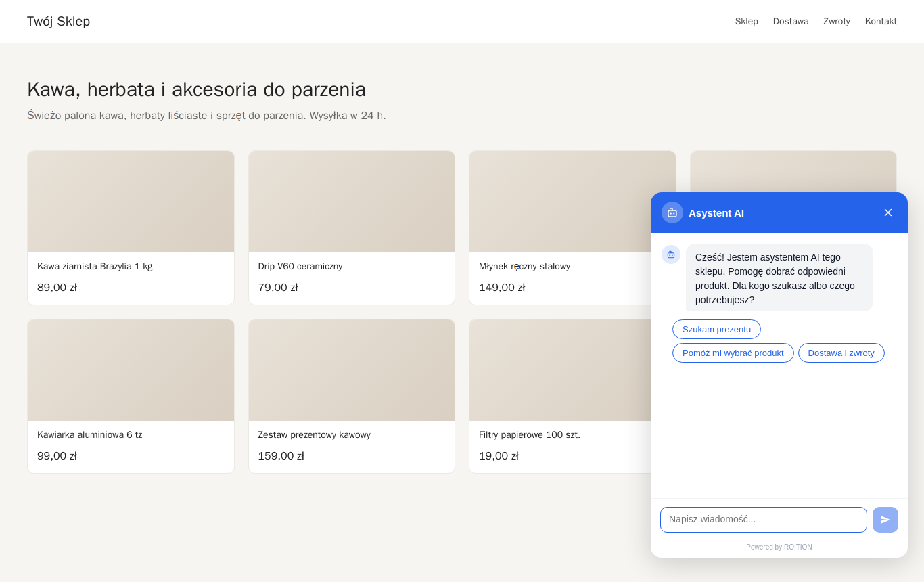This screenshot has height=582, width=924.
Task: Open the Sklep navigation link
Action: pyautogui.click(x=747, y=21)
